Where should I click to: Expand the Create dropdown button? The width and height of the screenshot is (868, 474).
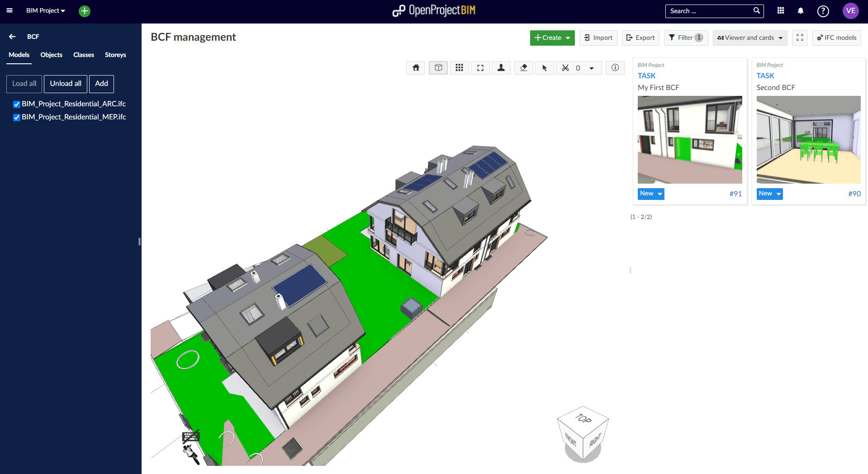[552, 38]
